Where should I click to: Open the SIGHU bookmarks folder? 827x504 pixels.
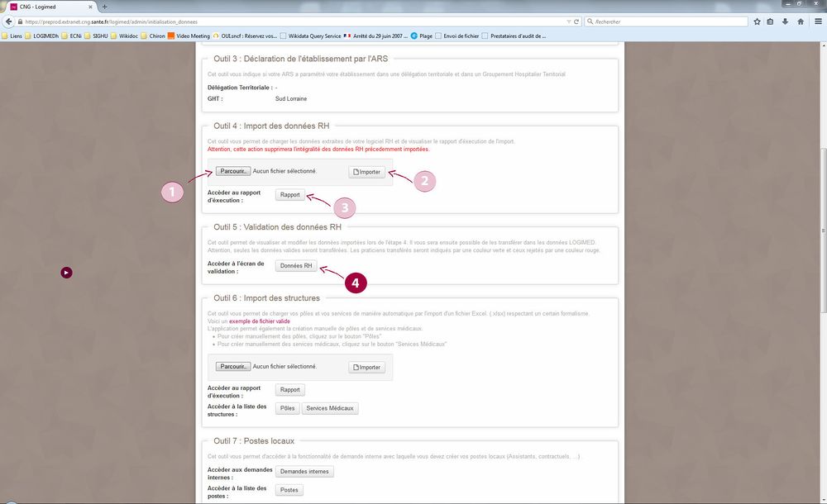click(x=96, y=36)
